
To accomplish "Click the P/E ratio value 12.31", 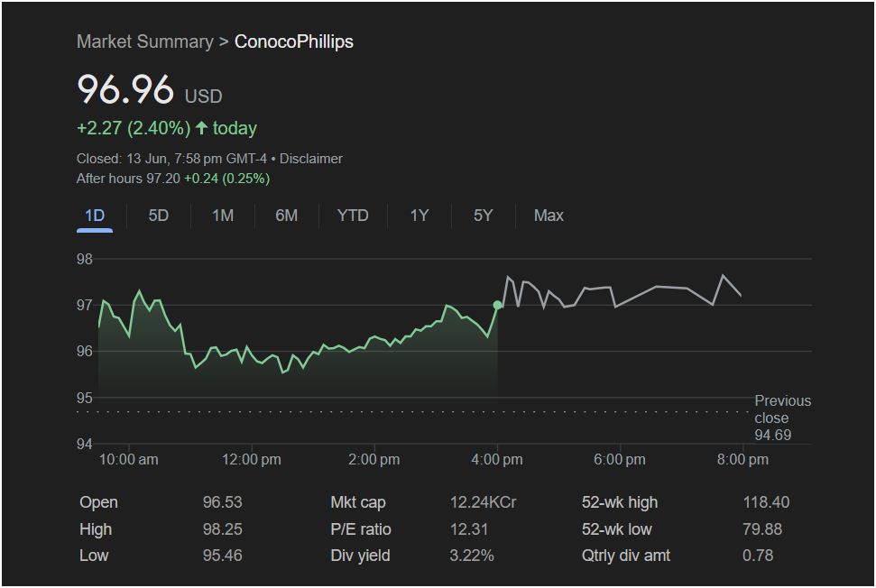I will (x=469, y=528).
